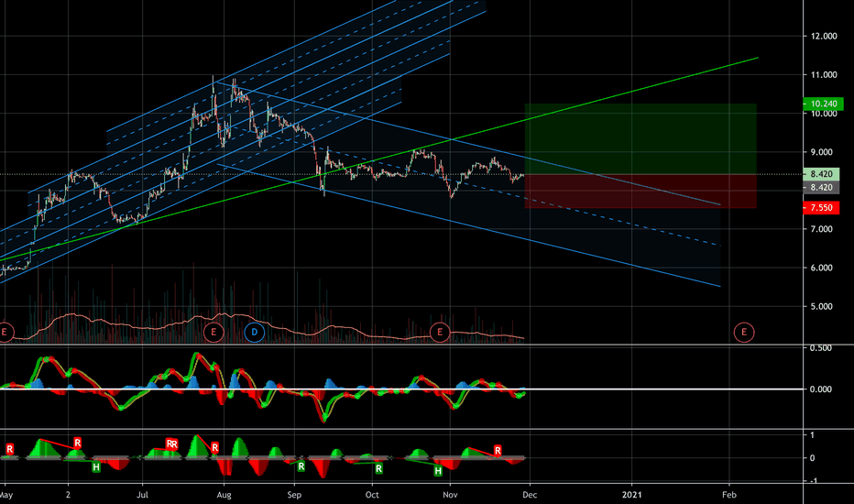Click the green "H" badge near November
The width and height of the screenshot is (854, 504).
click(438, 471)
